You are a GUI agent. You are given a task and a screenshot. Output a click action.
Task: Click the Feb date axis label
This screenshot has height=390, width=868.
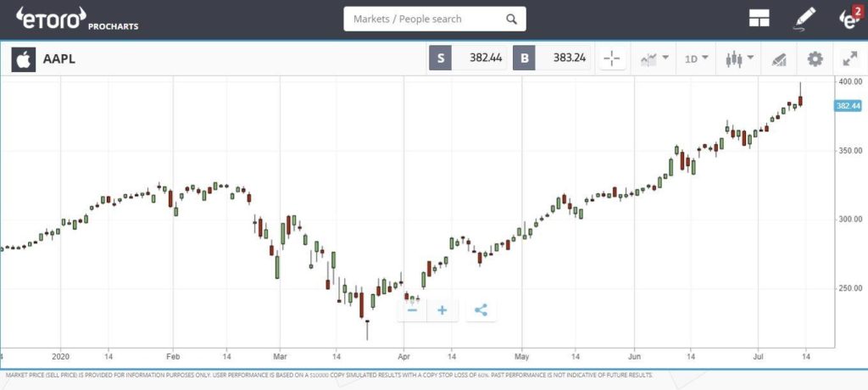(173, 357)
